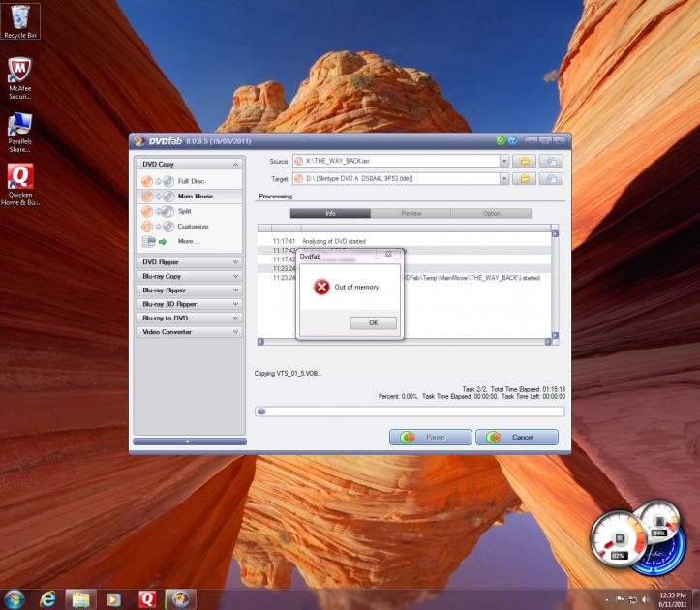Open the More copy options
700x610 pixels.
[x=188, y=241]
